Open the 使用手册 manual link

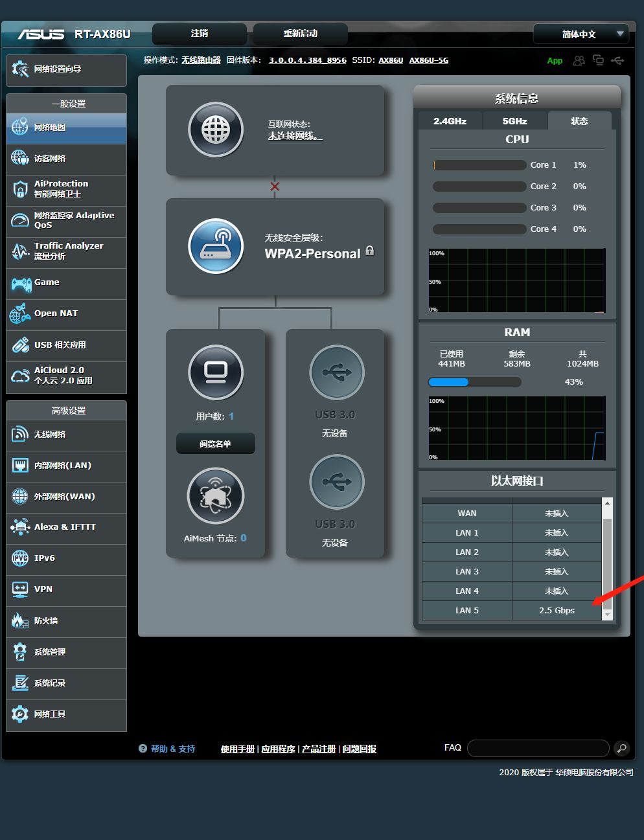[238, 749]
